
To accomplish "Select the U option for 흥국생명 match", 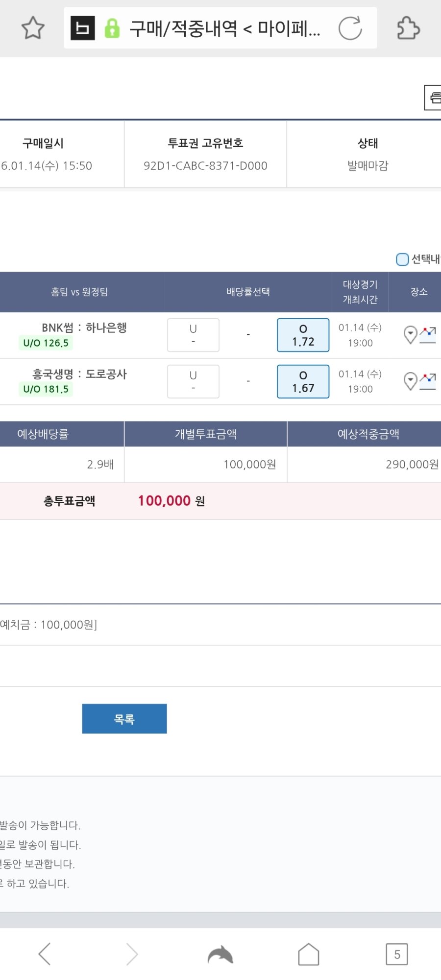I will point(193,381).
